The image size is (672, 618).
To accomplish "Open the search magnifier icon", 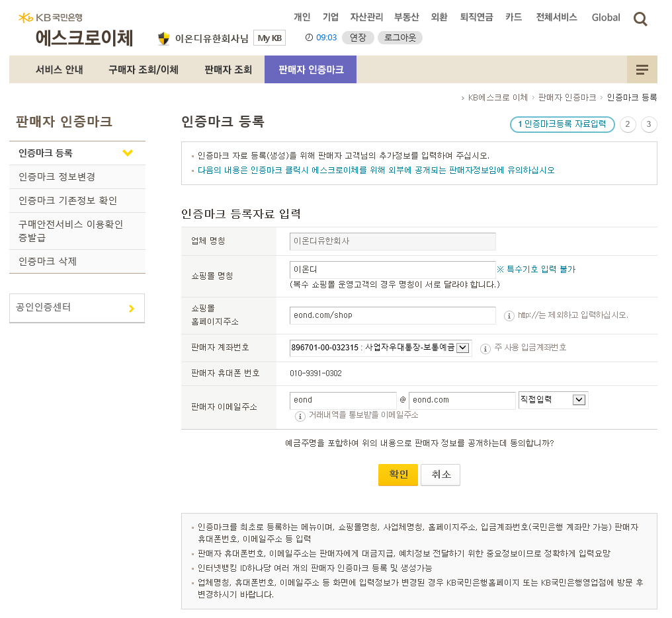I will [x=640, y=19].
